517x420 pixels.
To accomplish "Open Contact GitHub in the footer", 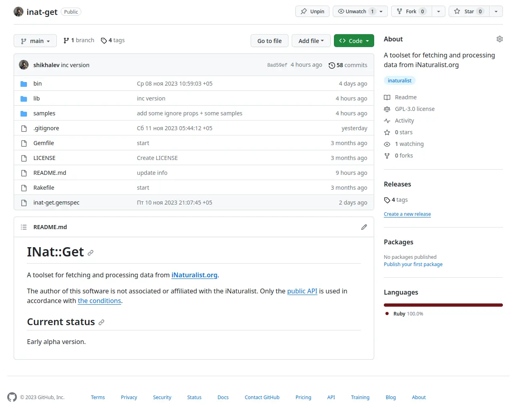I will (x=262, y=397).
